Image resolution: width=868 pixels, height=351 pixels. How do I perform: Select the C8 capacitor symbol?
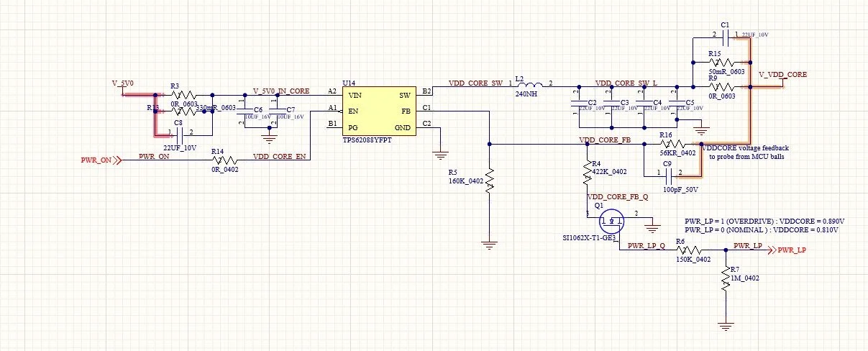point(180,135)
